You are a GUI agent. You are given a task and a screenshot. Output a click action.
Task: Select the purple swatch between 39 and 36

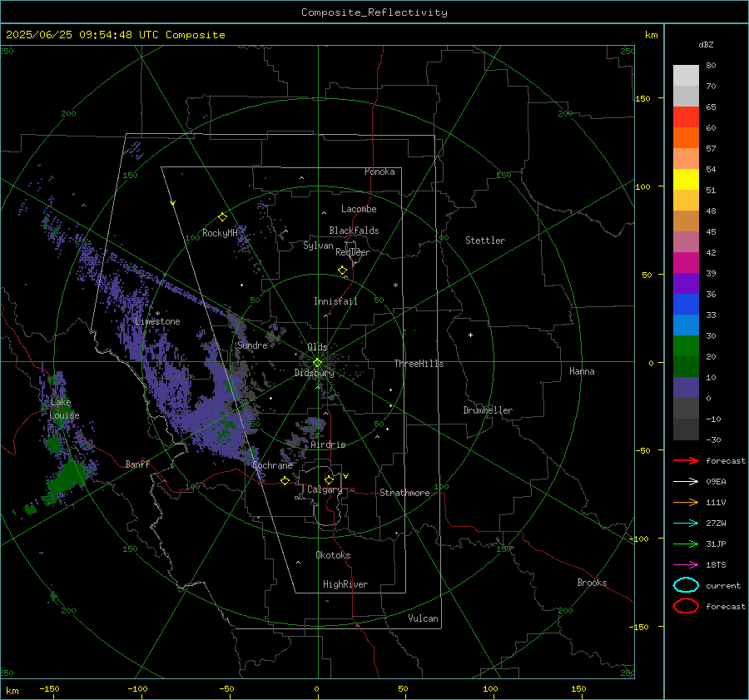(x=686, y=283)
